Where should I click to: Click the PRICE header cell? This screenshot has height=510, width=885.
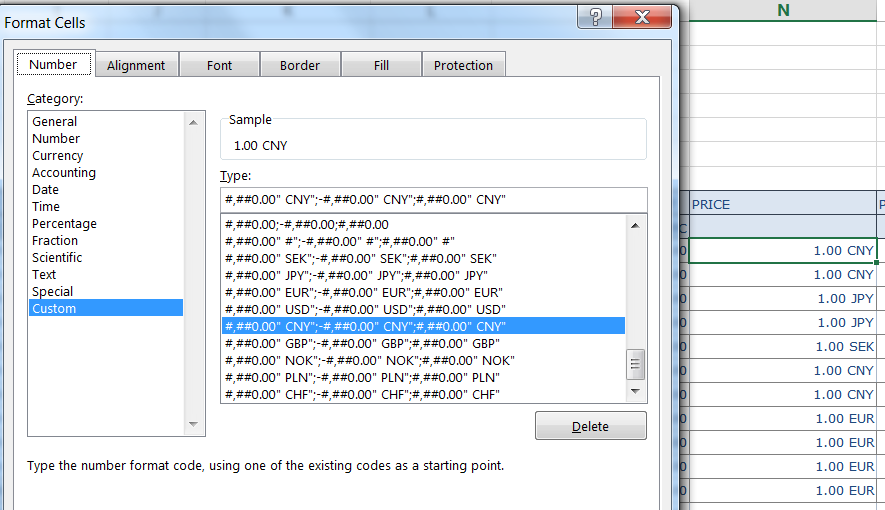783,204
